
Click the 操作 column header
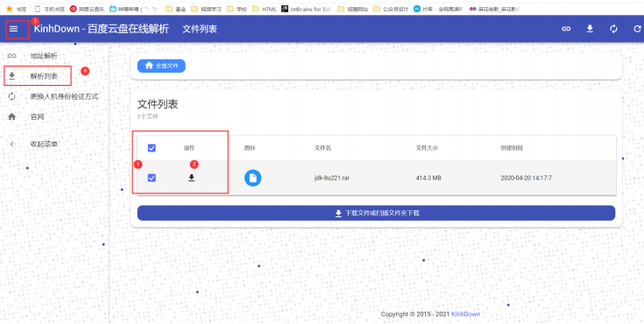[x=189, y=148]
